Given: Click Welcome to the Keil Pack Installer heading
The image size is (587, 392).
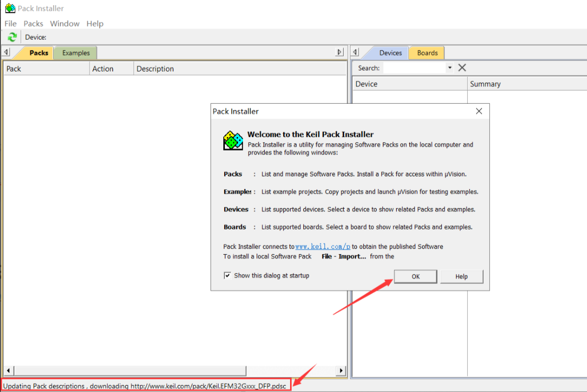Looking at the screenshot, I should pos(310,134).
